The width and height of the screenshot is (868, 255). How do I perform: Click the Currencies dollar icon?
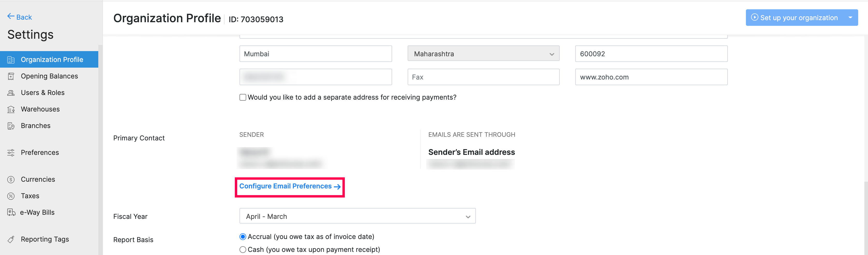[x=11, y=180]
